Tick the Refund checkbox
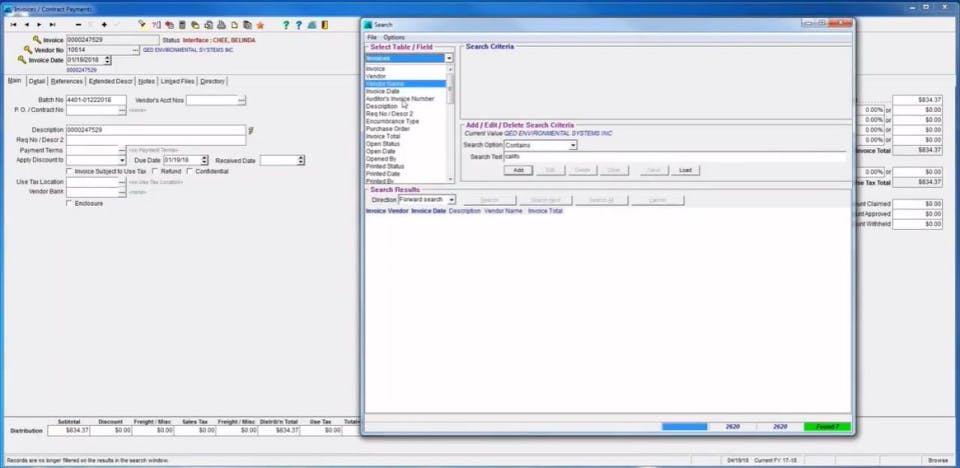 [x=155, y=172]
